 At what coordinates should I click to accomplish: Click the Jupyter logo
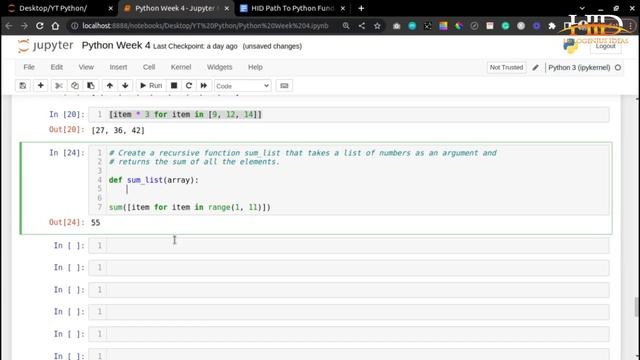tap(45, 45)
